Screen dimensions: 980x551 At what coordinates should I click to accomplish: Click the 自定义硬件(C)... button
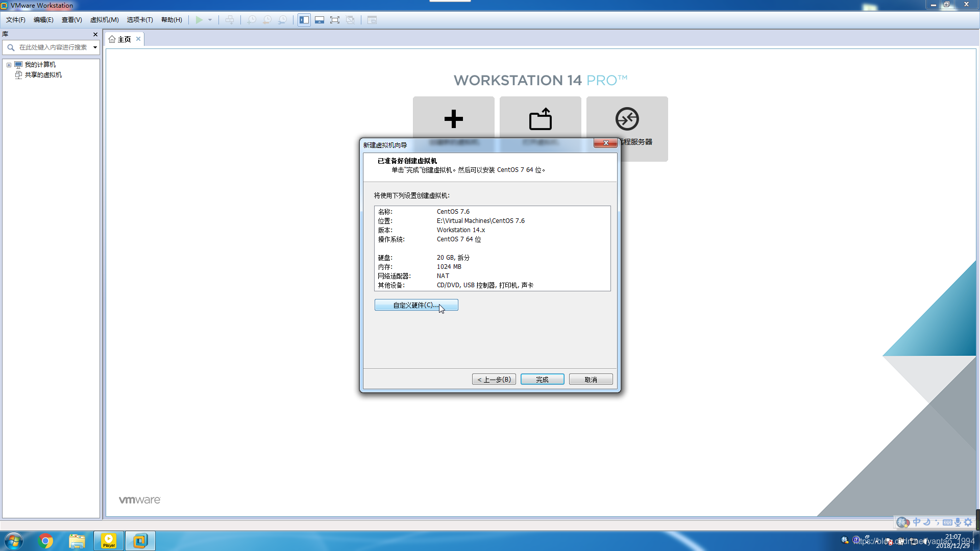pyautogui.click(x=416, y=305)
